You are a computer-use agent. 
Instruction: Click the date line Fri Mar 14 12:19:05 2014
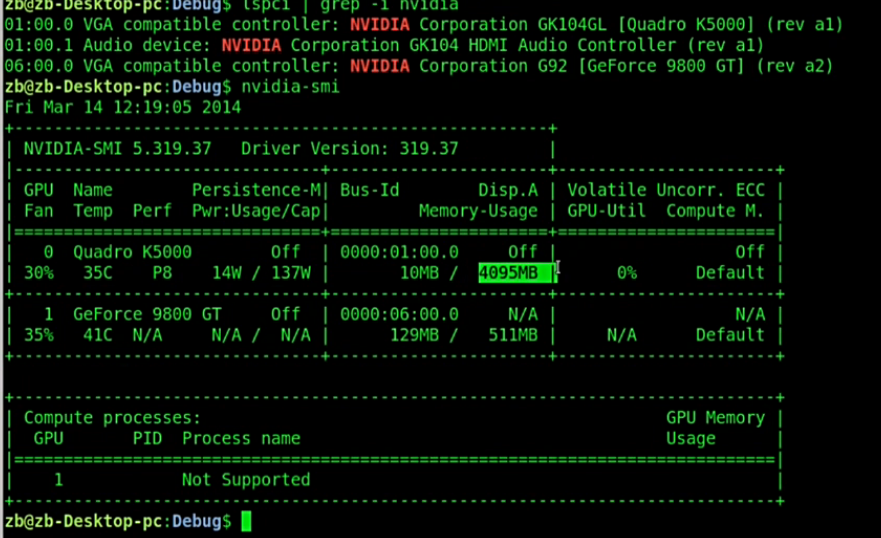coord(123,107)
